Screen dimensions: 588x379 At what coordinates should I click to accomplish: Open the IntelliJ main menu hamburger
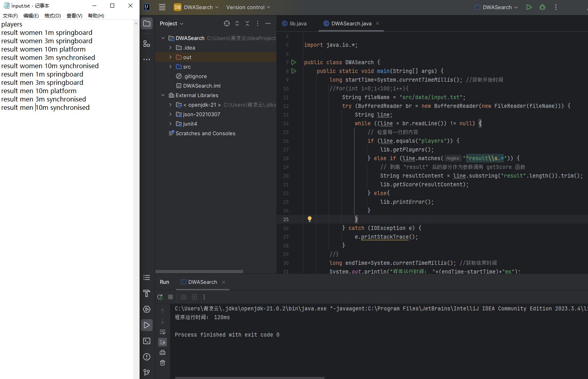[162, 7]
